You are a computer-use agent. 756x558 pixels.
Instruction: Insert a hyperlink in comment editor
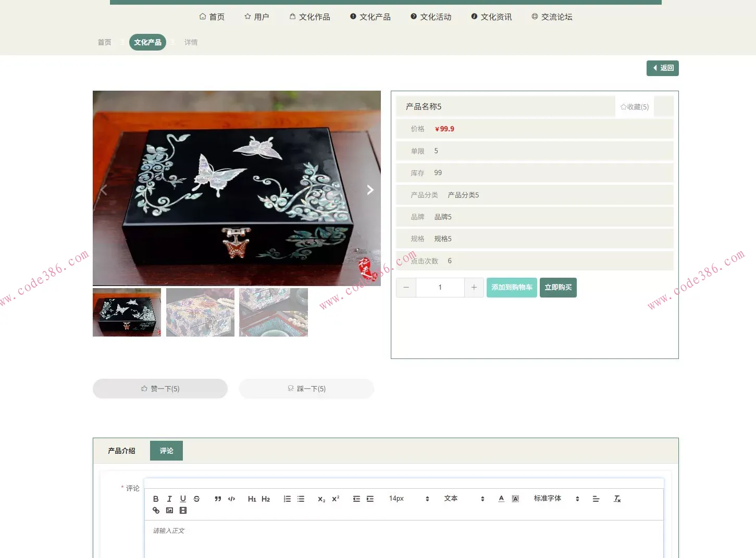click(x=155, y=510)
